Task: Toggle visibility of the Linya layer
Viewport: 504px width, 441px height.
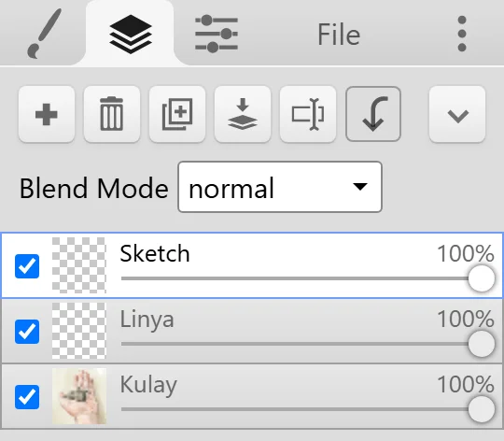Action: pyautogui.click(x=27, y=332)
